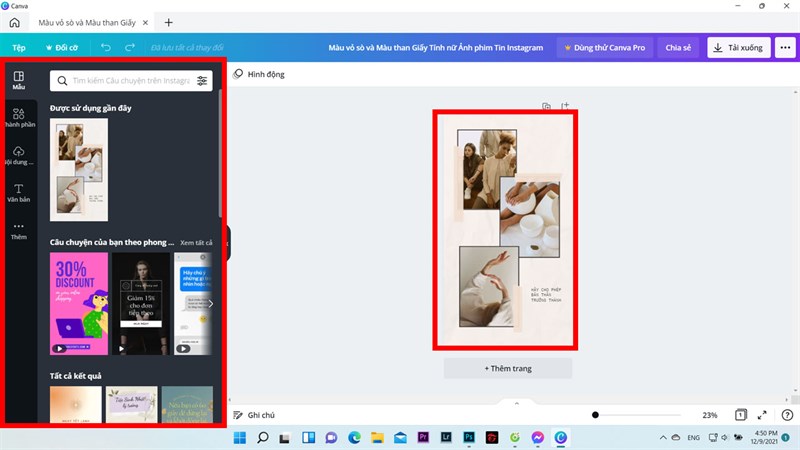Screen dimensions: 800x450
Task: Show hidden system tray icons
Action: point(663,437)
